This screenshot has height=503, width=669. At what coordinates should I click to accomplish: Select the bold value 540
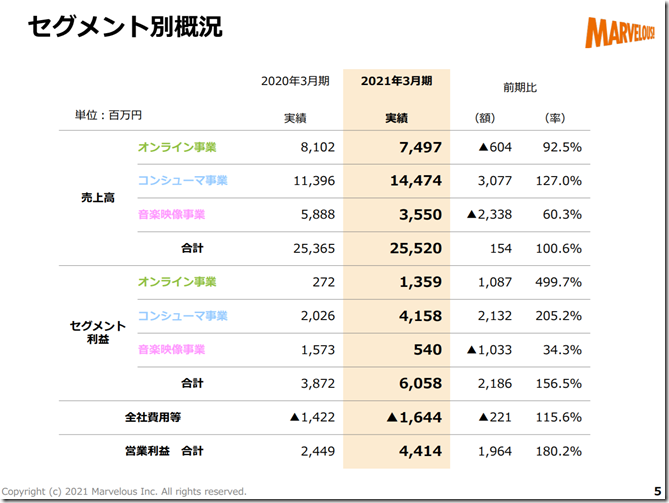tap(428, 350)
